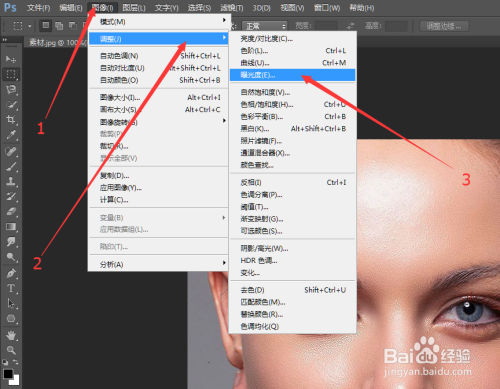The image size is (500, 389).
Task: Choose 画布大小(S)... in Image menu
Action: point(158,109)
